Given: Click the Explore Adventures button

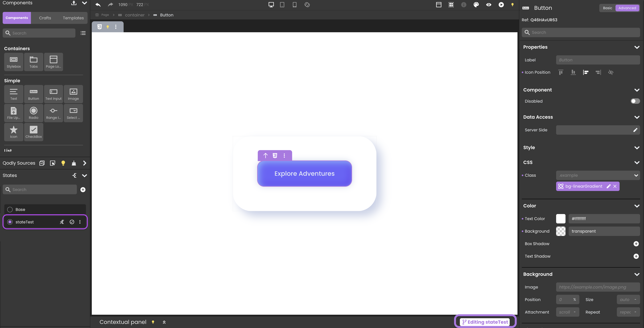Looking at the screenshot, I should coord(304,174).
